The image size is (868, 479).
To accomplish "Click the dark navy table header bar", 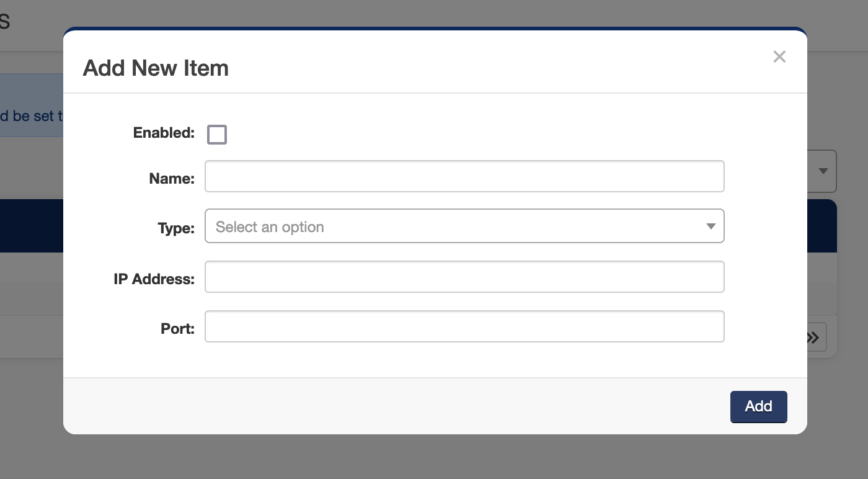I will pos(31,226).
